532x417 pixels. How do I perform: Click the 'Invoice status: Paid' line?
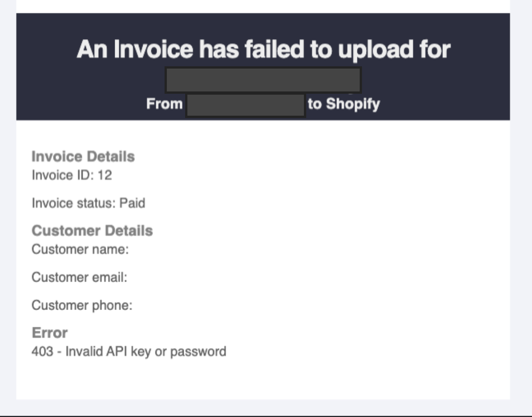click(88, 203)
